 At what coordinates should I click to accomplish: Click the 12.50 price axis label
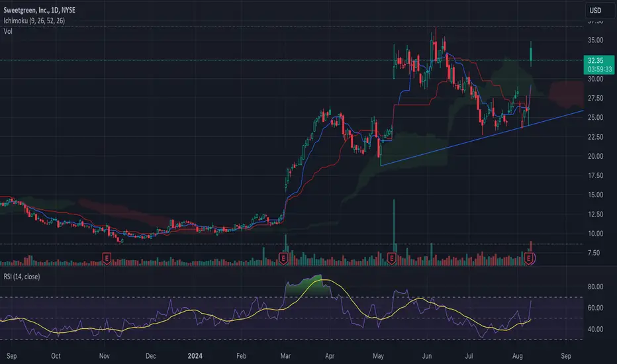595,214
